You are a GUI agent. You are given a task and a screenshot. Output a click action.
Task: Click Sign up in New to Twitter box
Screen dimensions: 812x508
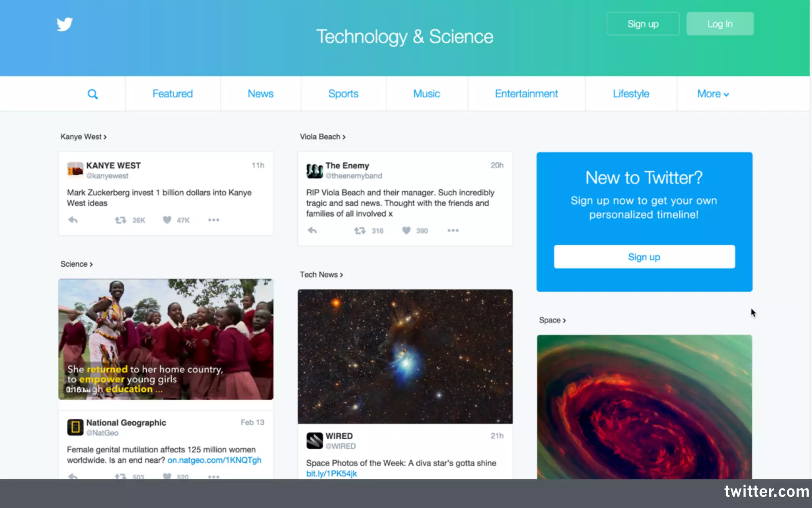click(x=644, y=257)
